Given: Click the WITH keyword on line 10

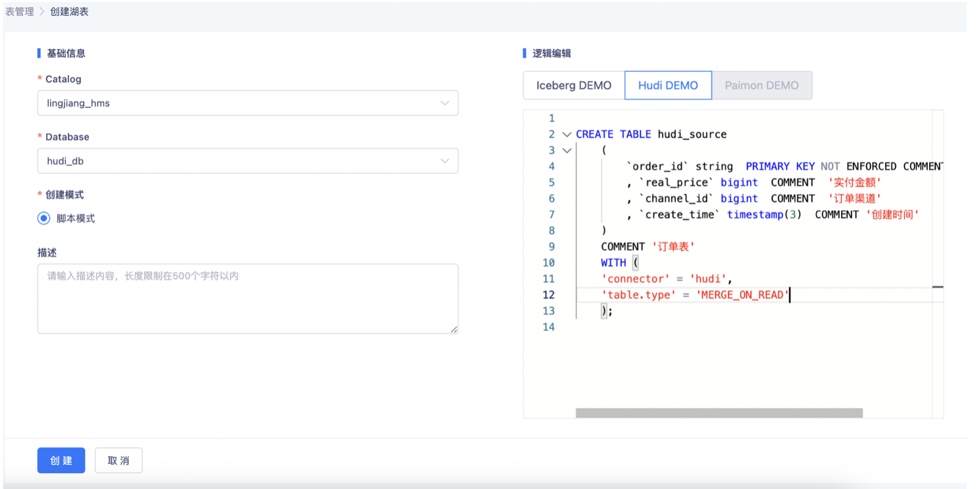Looking at the screenshot, I should tap(613, 263).
